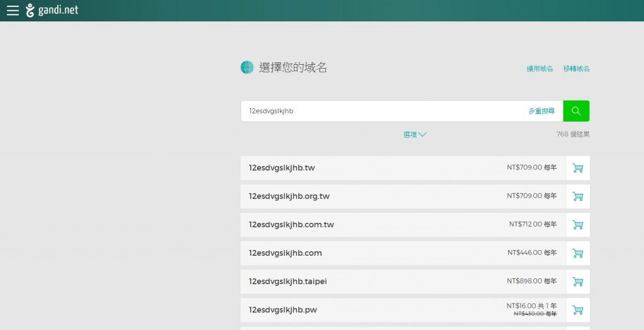The height and width of the screenshot is (330, 644).
Task: Click the globe icon beside 選擇您的域名
Action: (247, 67)
